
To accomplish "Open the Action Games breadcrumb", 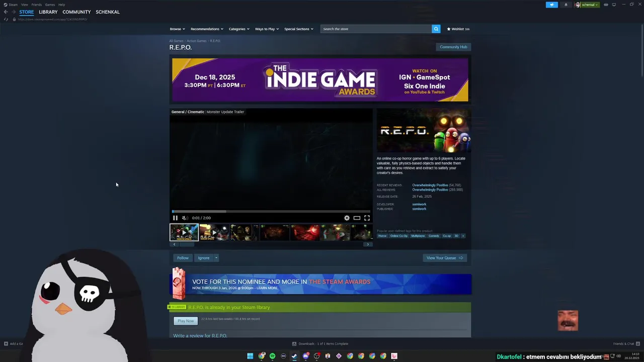I will (x=197, y=41).
